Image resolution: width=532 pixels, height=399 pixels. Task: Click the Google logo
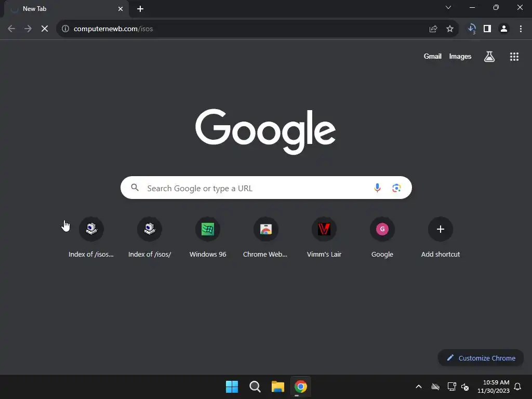point(265,131)
